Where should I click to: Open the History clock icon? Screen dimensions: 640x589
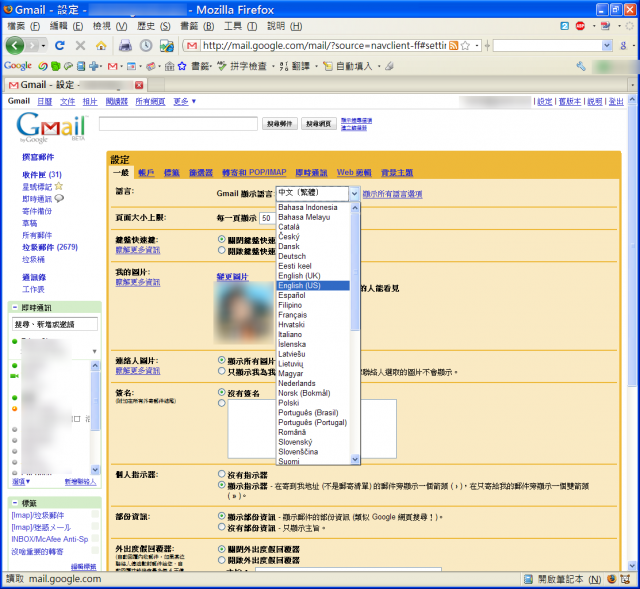click(x=146, y=45)
